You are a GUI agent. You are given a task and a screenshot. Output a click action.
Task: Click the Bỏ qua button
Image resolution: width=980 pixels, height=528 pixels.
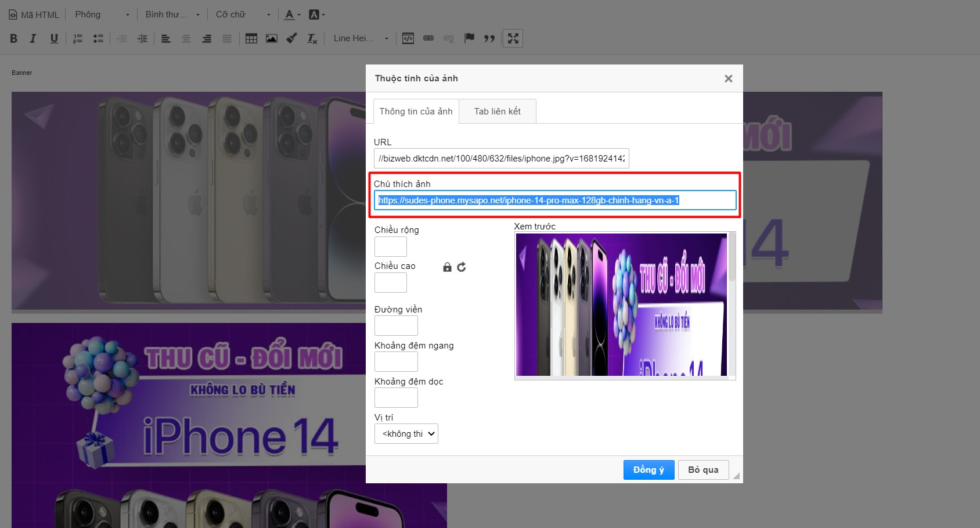coord(704,470)
